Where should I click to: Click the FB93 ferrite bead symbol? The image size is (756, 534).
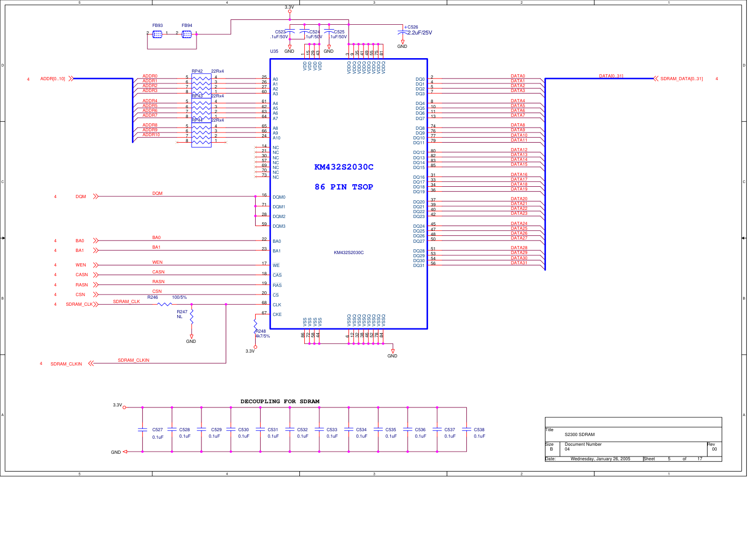click(157, 34)
